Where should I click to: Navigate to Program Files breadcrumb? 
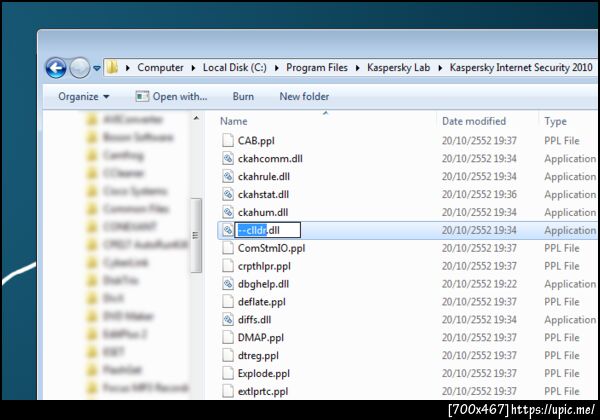pyautogui.click(x=317, y=68)
